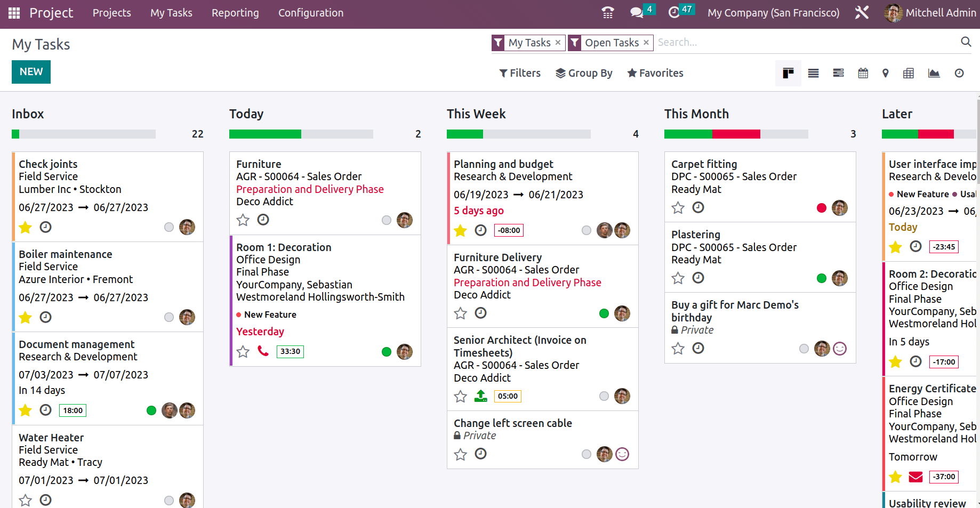The image size is (980, 508).
Task: Remove the Open Tasks filter
Action: pyautogui.click(x=646, y=42)
